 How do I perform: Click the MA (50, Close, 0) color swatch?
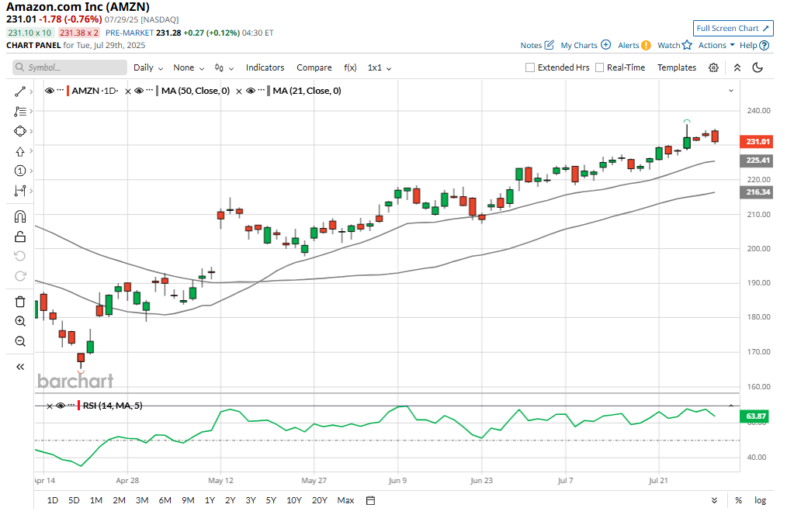tap(158, 91)
